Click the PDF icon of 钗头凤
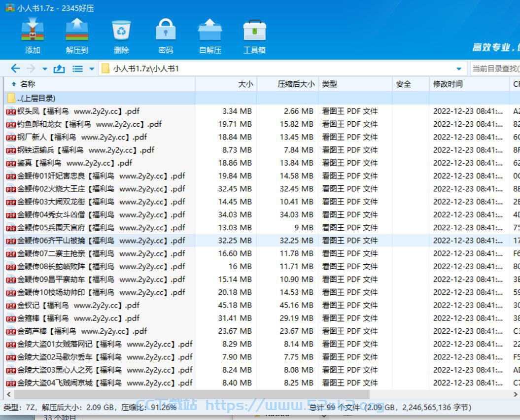 (11, 111)
